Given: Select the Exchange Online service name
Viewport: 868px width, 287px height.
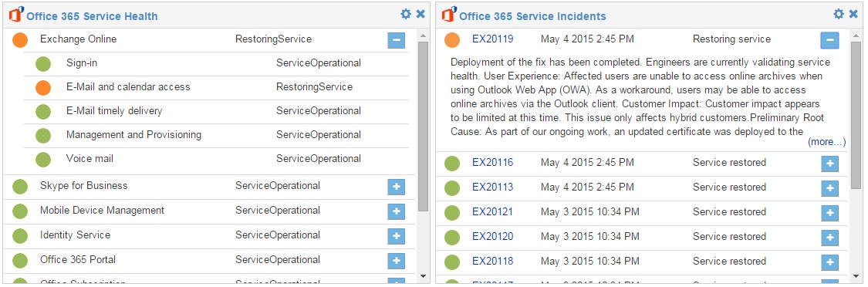Looking at the screenshot, I should [x=78, y=39].
